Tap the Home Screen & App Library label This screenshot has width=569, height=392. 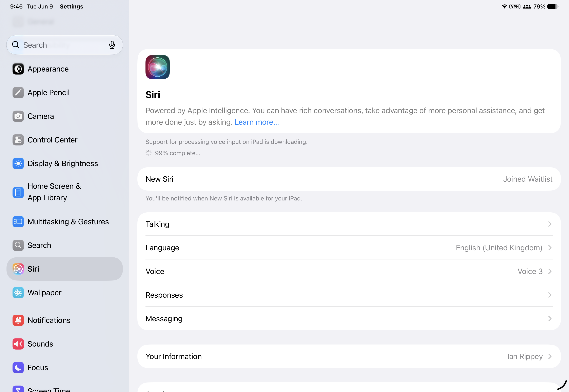click(54, 192)
